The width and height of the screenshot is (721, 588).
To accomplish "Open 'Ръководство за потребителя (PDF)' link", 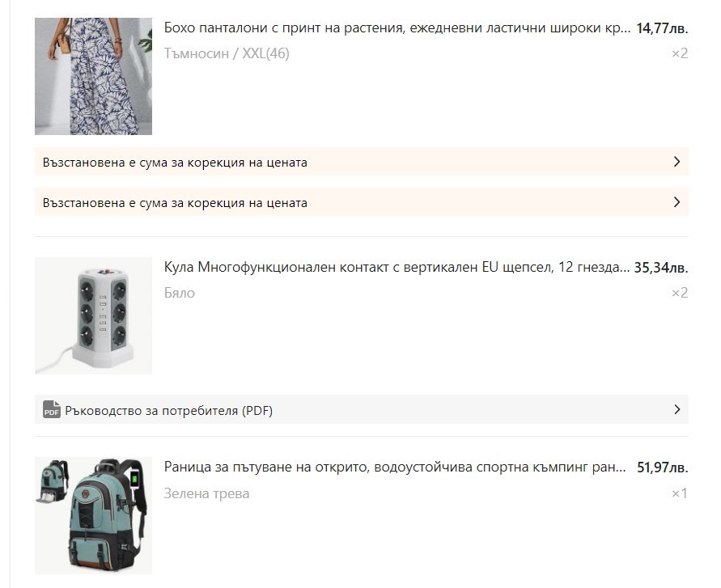I will tap(168, 411).
